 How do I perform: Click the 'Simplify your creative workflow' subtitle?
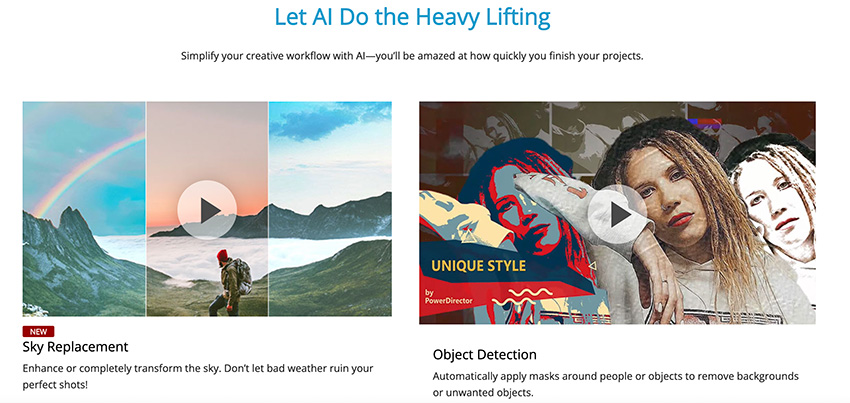pyautogui.click(x=412, y=56)
